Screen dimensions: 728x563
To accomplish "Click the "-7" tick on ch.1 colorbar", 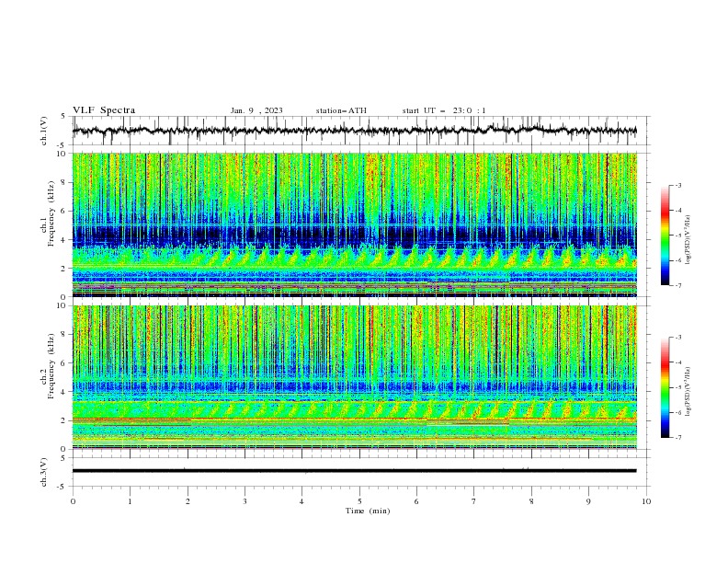I will pyautogui.click(x=677, y=286).
